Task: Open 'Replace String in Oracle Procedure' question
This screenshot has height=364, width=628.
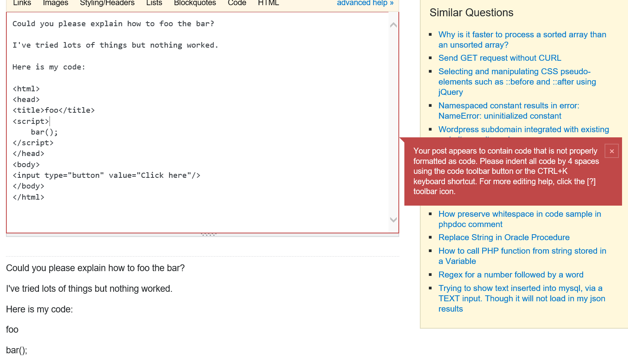Action: [x=504, y=237]
